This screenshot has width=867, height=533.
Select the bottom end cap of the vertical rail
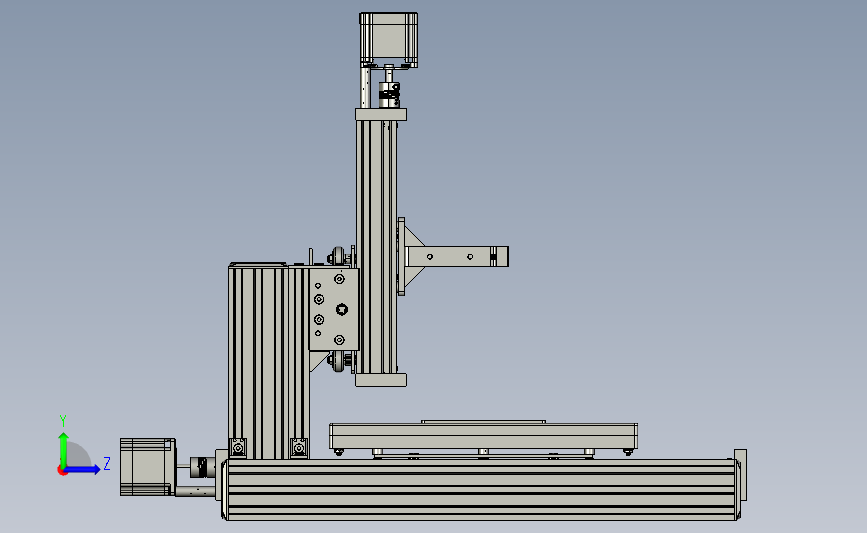[381, 380]
